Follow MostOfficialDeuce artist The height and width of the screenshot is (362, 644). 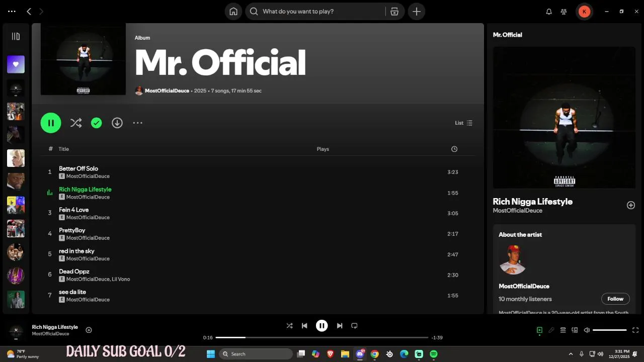point(615,299)
